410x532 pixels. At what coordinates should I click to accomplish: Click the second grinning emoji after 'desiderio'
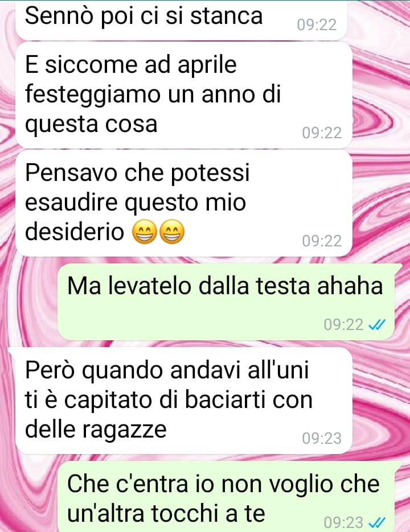[x=172, y=232]
